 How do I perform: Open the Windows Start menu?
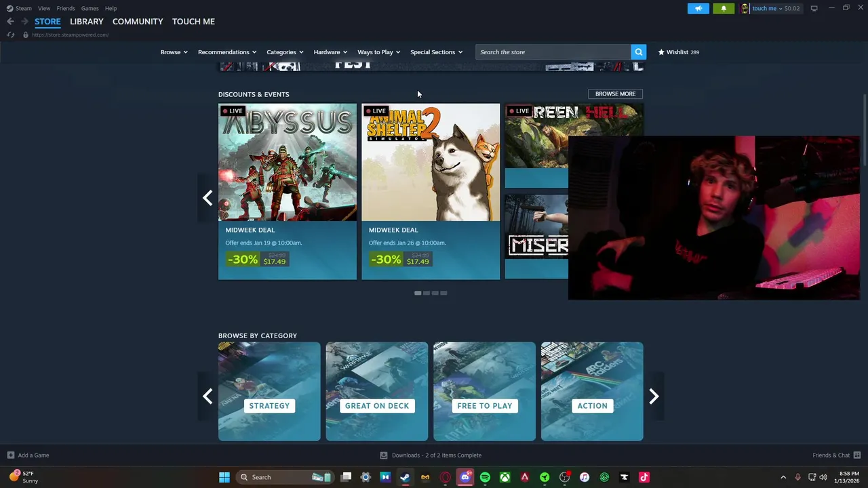coord(224,477)
